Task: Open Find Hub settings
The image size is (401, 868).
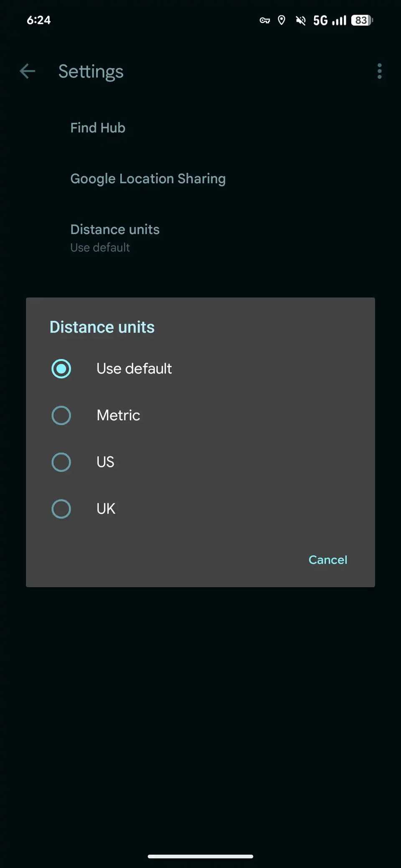Action: 98,128
